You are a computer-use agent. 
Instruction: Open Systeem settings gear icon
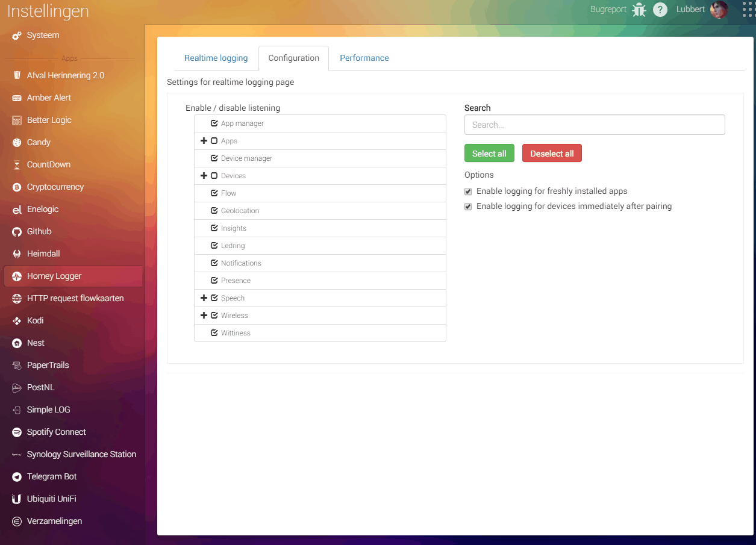tap(17, 36)
